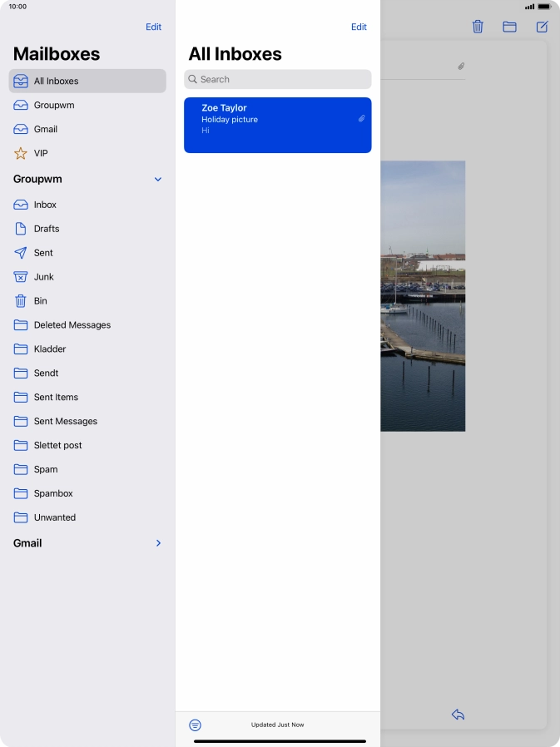The width and height of the screenshot is (560, 747).
Task: Tap the harbor photo attachment
Action: (x=423, y=295)
